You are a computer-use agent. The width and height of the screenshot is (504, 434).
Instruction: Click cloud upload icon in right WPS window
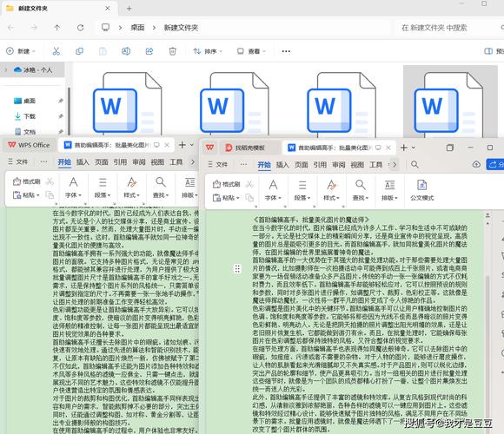coord(476,164)
